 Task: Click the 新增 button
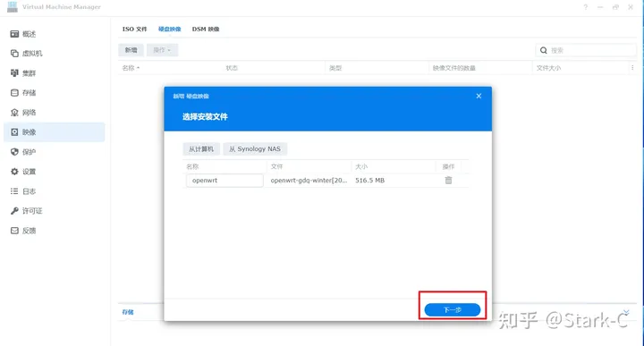(x=131, y=50)
